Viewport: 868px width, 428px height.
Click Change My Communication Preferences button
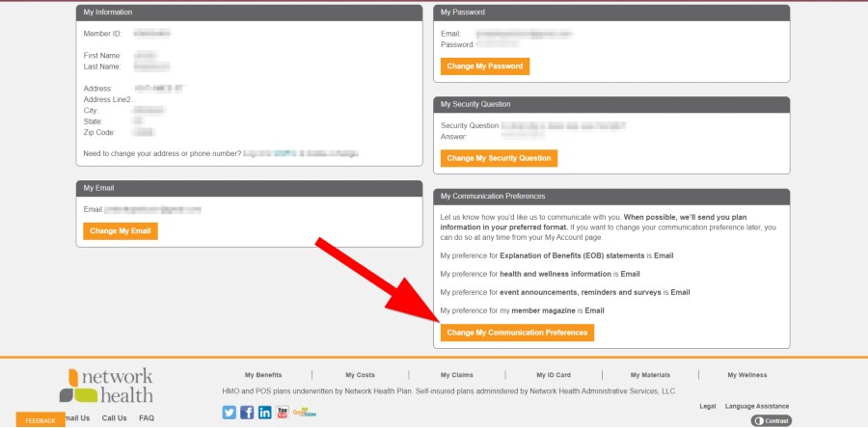[x=517, y=333]
